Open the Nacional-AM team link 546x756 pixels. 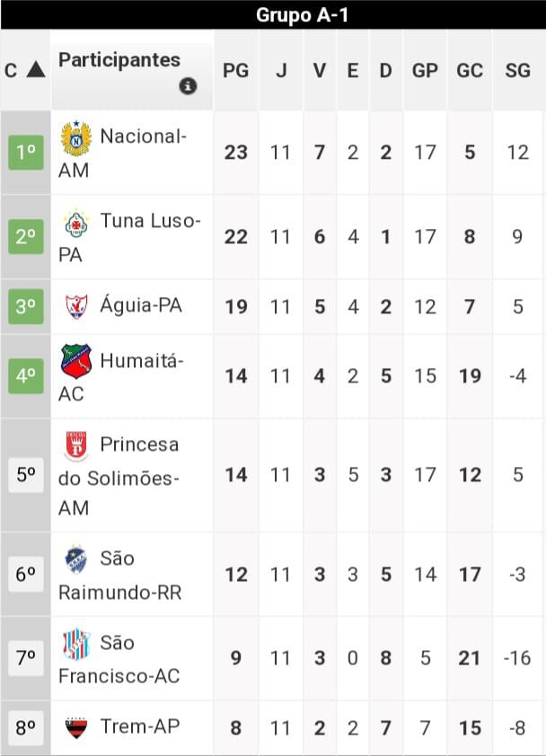coord(143,136)
